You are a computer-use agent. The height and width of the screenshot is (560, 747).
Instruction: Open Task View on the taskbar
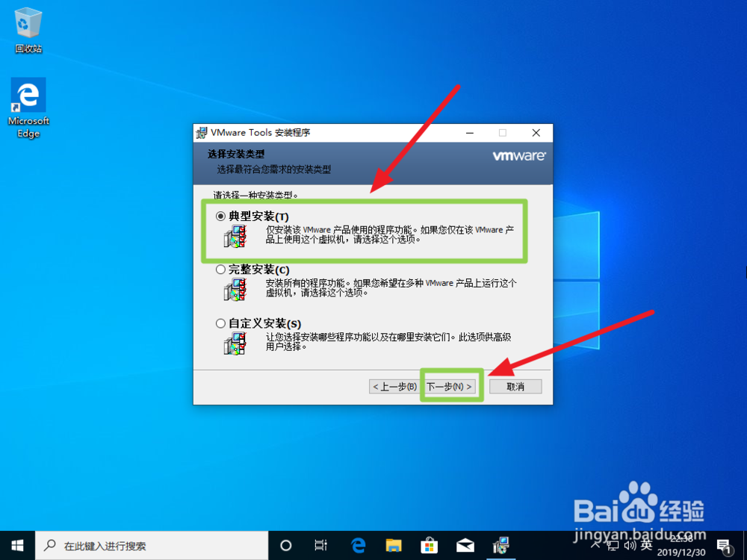click(321, 546)
